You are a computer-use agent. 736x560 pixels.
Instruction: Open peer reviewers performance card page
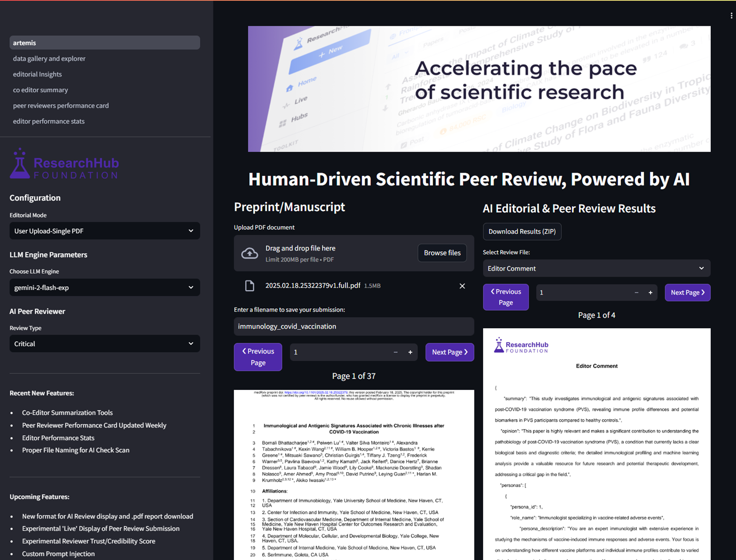[x=61, y=106]
